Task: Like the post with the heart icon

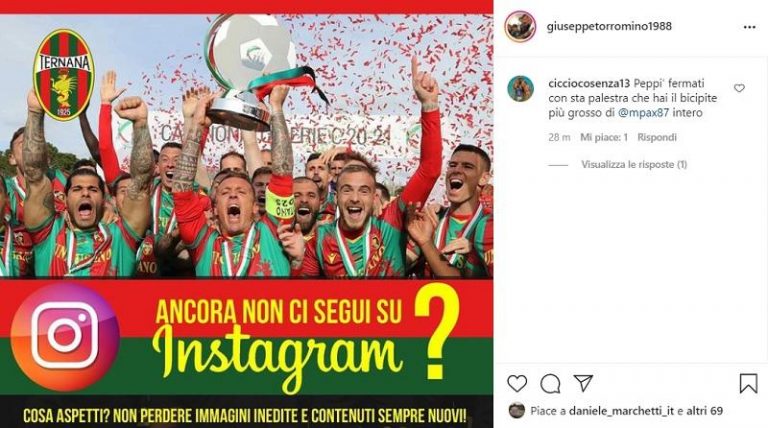Action: click(x=517, y=383)
